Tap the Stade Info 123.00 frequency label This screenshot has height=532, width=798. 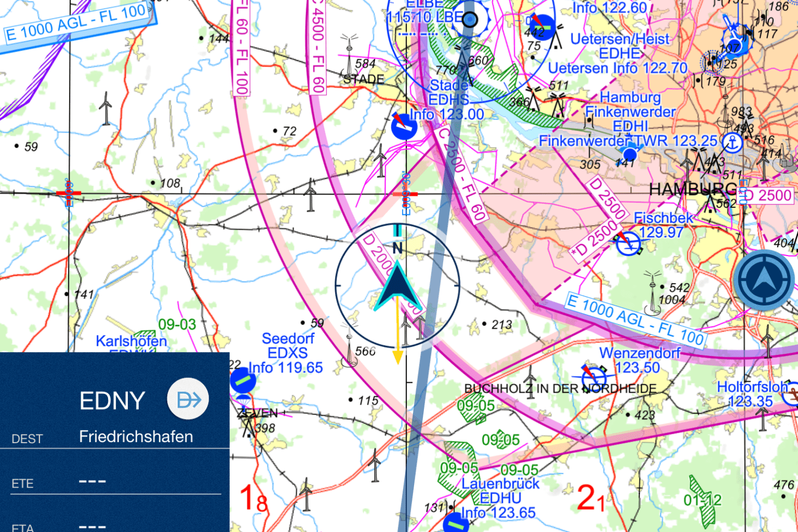click(447, 115)
